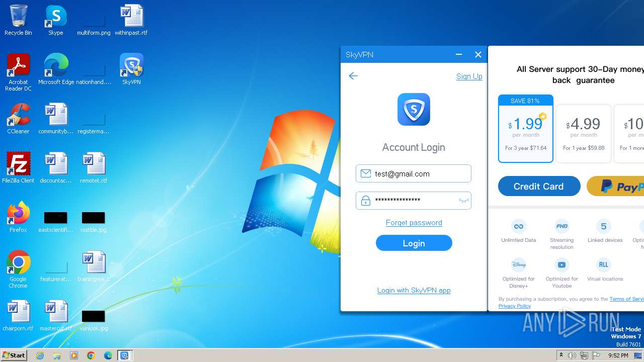Viewport: 644px width, 362px height.
Task: Click the Unlimited Data infinity icon
Action: coord(518,226)
